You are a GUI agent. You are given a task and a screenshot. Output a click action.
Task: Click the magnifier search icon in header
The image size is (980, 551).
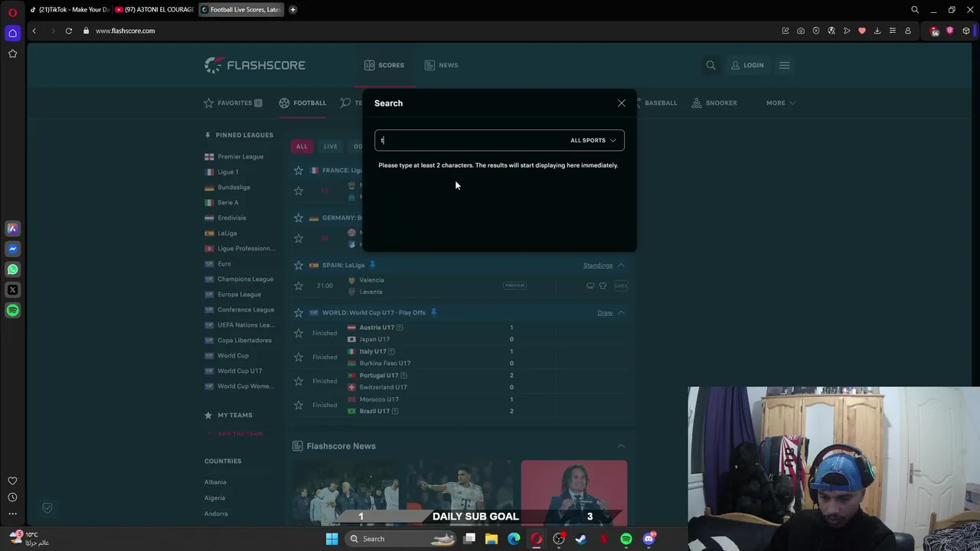click(x=710, y=65)
